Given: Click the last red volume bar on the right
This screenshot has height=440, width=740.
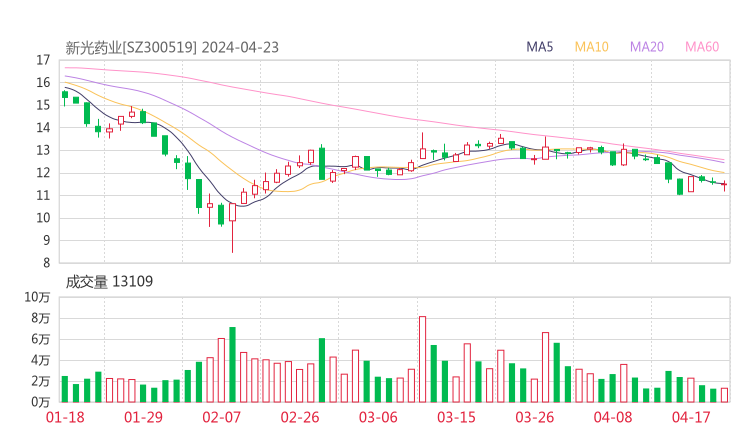Looking at the screenshot, I should click(724, 395).
